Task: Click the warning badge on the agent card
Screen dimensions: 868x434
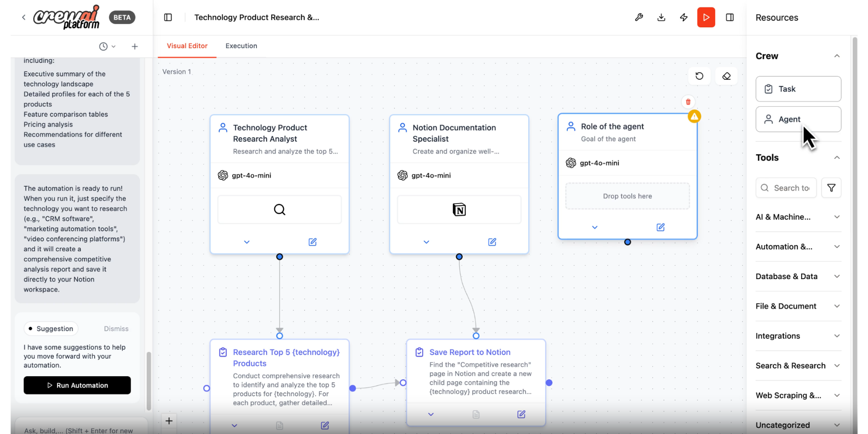Action: click(694, 116)
